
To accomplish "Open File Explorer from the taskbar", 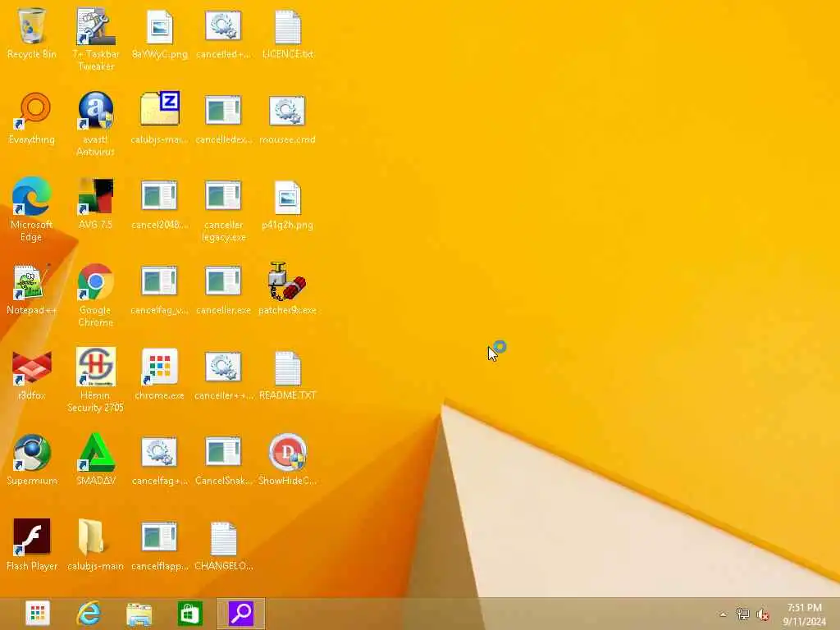I will [x=139, y=614].
